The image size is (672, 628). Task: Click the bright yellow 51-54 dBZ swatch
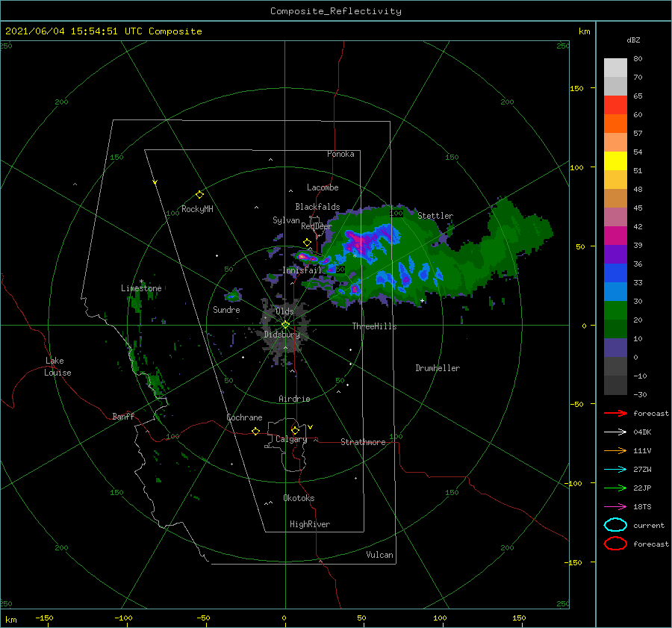pos(615,161)
